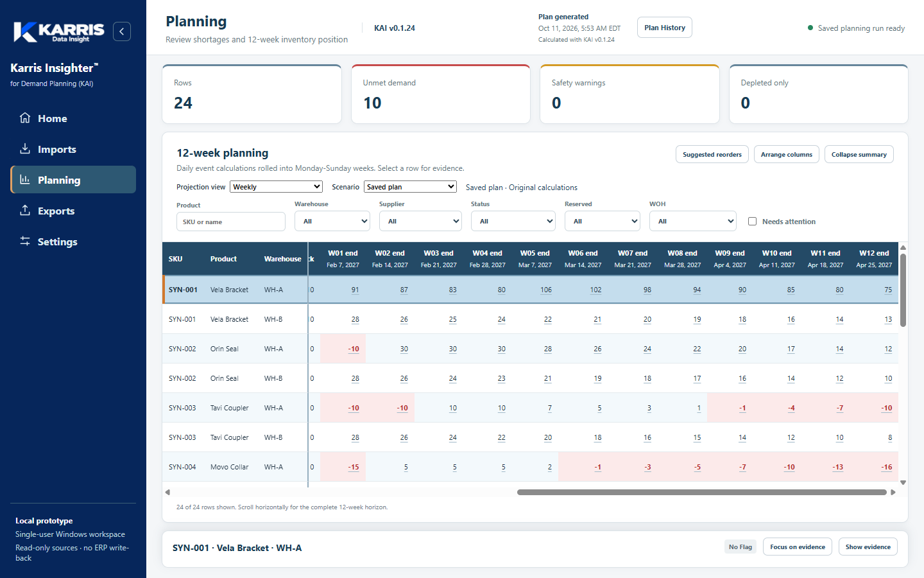Click the W01 end column header

(343, 259)
